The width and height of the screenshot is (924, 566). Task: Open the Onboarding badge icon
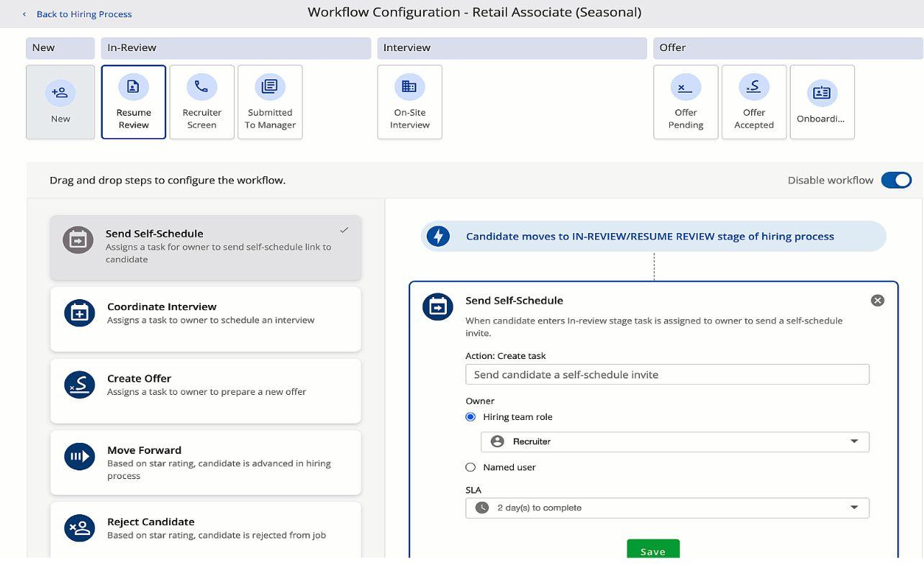822,93
